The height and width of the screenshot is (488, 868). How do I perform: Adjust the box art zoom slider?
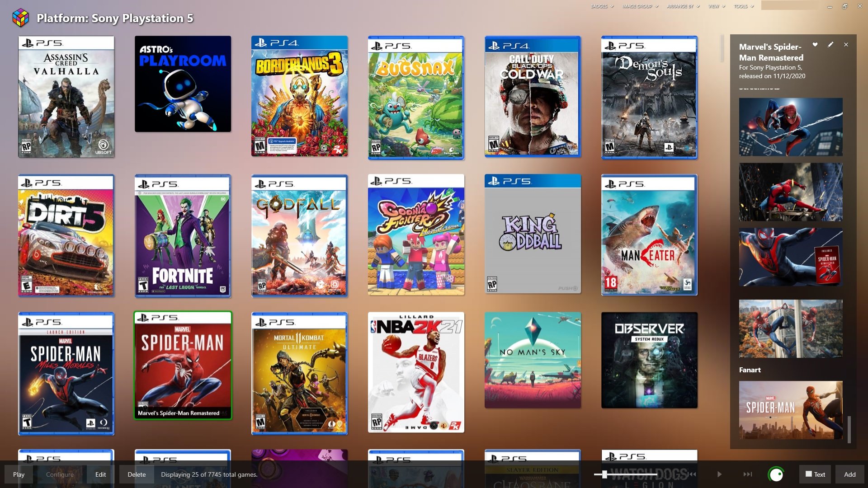coord(625,474)
